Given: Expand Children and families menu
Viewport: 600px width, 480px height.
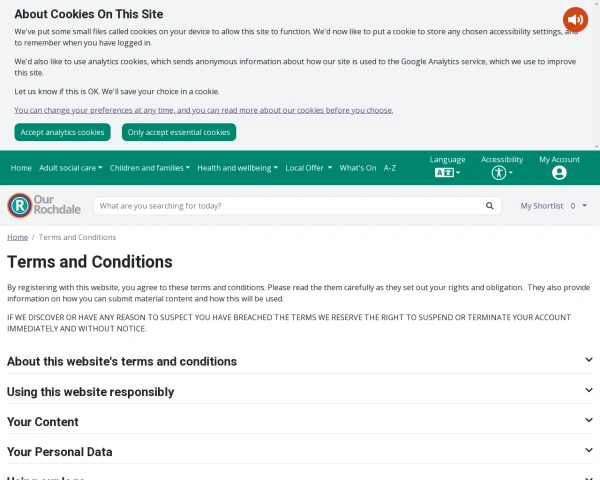Looking at the screenshot, I should (x=150, y=168).
